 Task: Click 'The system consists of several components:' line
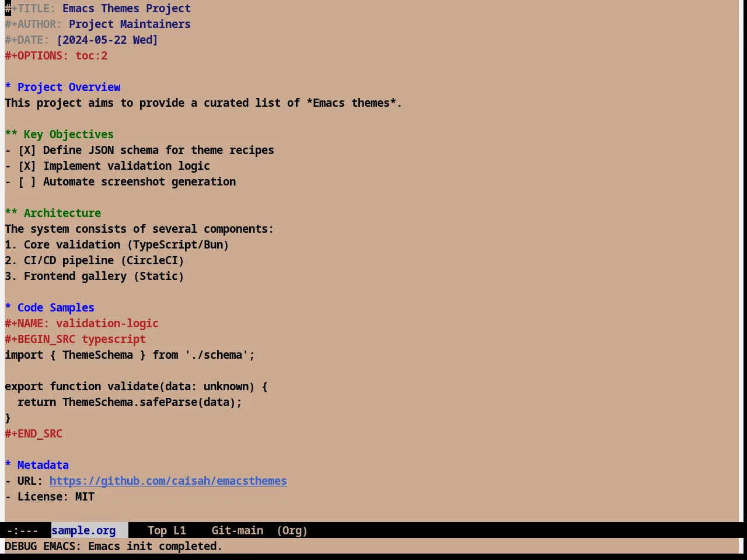(x=139, y=229)
